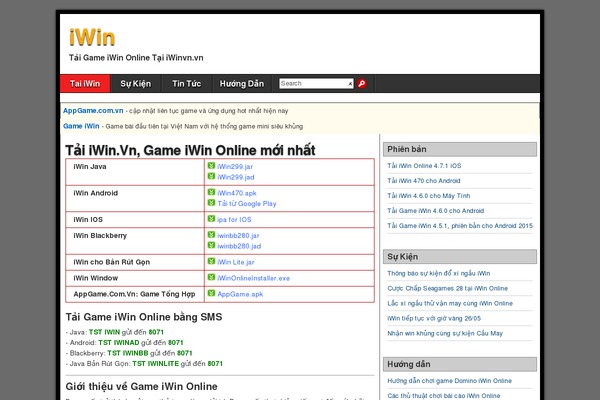The image size is (600, 400).
Task: Click download icon beside Tải từ Google Play
Action: (211, 203)
